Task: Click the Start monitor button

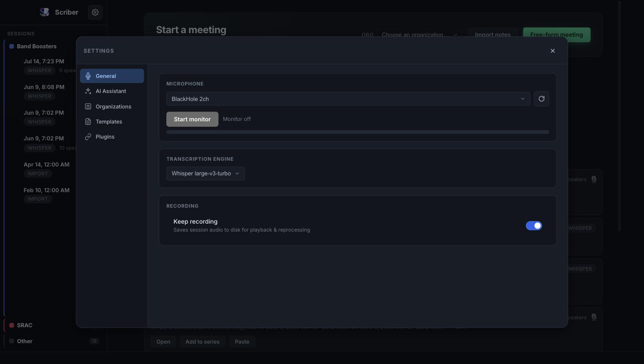Action: pyautogui.click(x=192, y=119)
